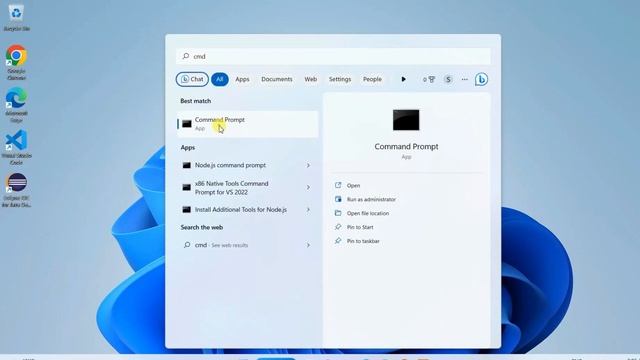Open the Visual Studio Code desktop shortcut
640x360 pixels.
pos(16,147)
